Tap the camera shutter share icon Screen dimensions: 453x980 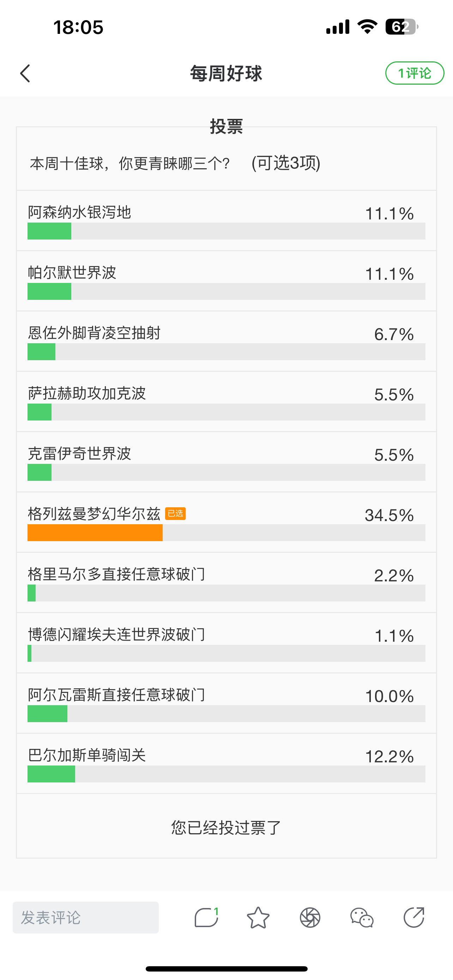coord(310,917)
